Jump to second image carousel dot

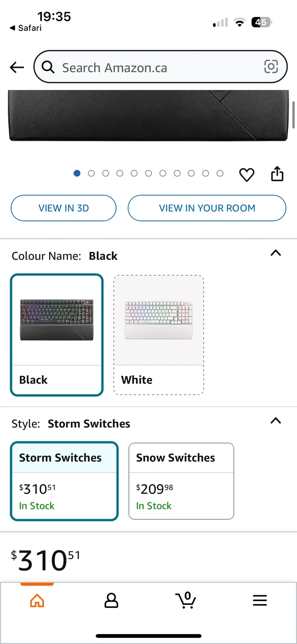91,174
